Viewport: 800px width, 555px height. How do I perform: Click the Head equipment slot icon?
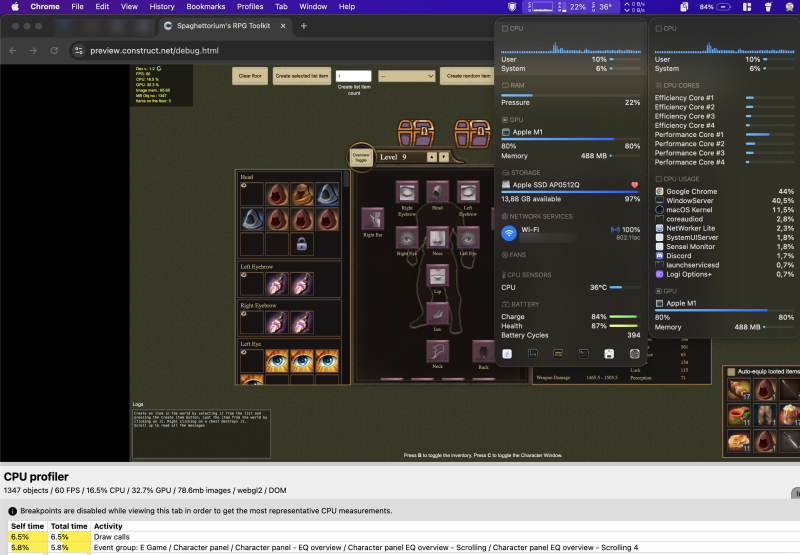coord(436,191)
